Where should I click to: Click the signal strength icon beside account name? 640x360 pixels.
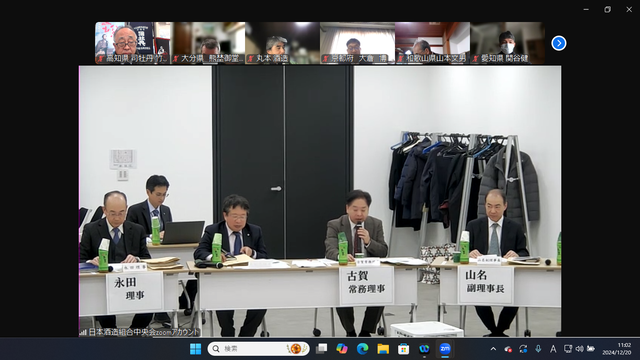point(83,333)
